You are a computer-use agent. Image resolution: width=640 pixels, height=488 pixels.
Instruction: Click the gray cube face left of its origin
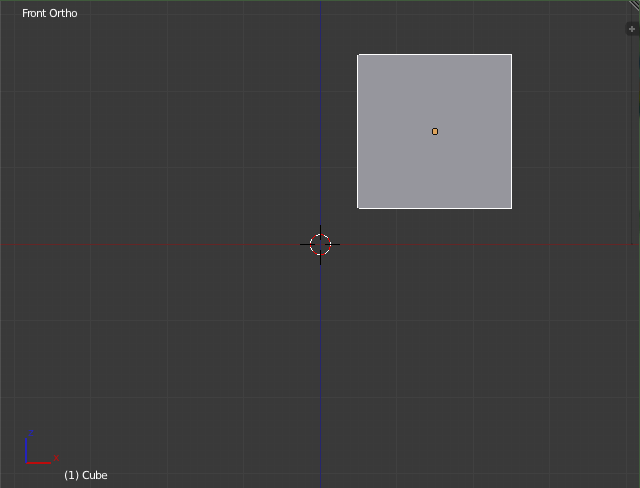tap(395, 131)
